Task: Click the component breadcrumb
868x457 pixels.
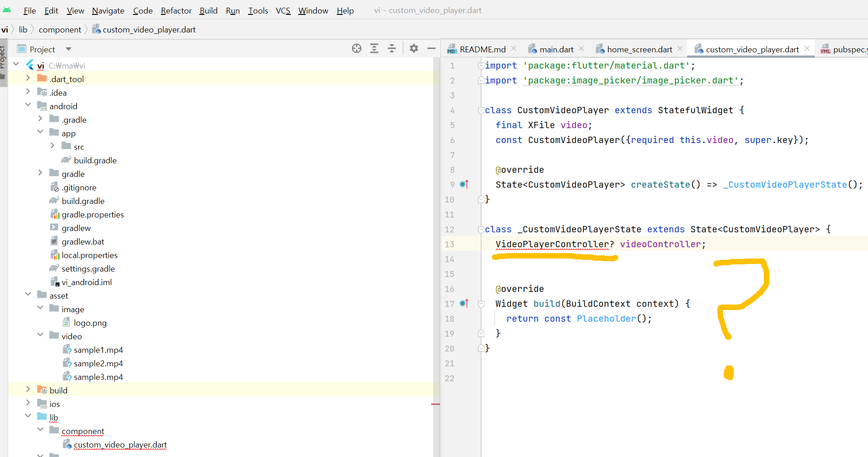Action: tap(60, 29)
